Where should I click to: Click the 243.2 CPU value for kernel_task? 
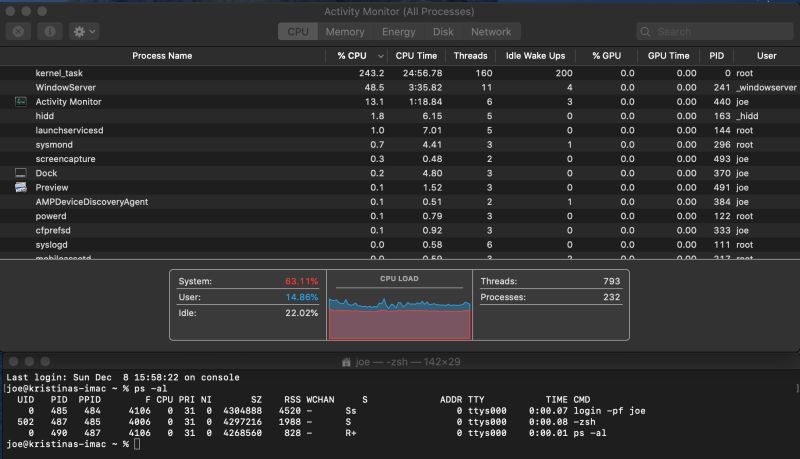[371, 73]
